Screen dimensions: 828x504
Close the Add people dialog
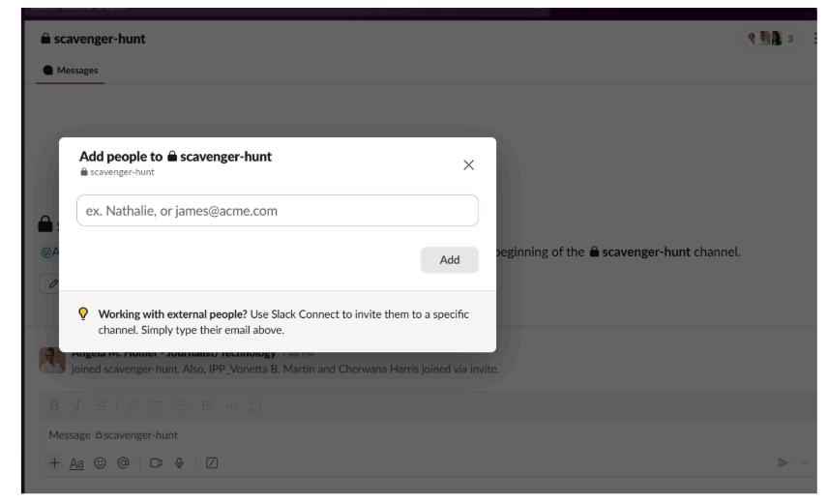(468, 164)
